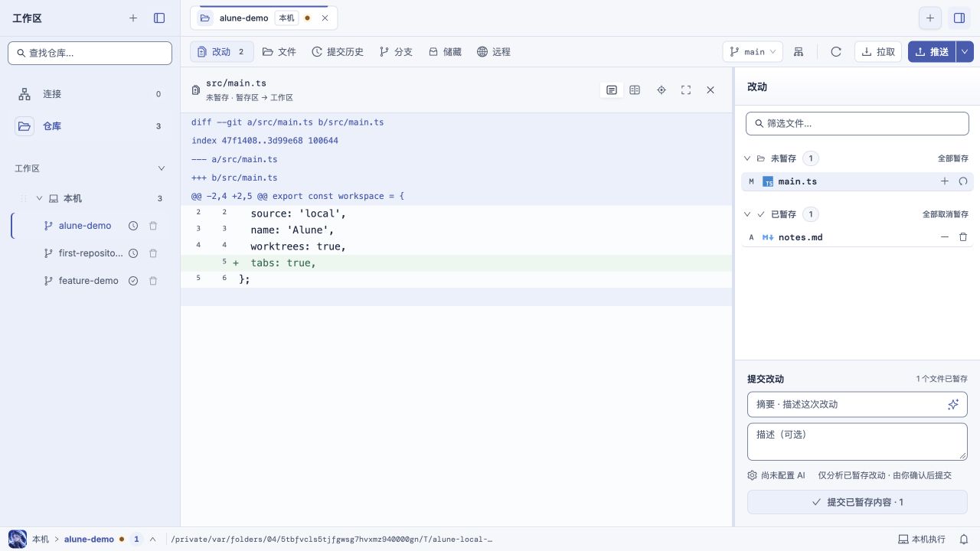The image size is (980, 551).
Task: Collapse the 未暂存 group
Action: pos(747,158)
